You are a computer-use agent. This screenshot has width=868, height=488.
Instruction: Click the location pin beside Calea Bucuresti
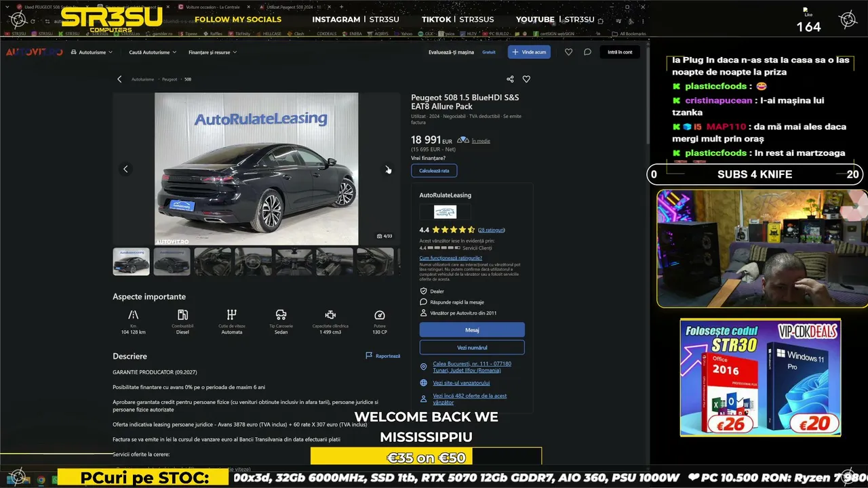tap(424, 367)
